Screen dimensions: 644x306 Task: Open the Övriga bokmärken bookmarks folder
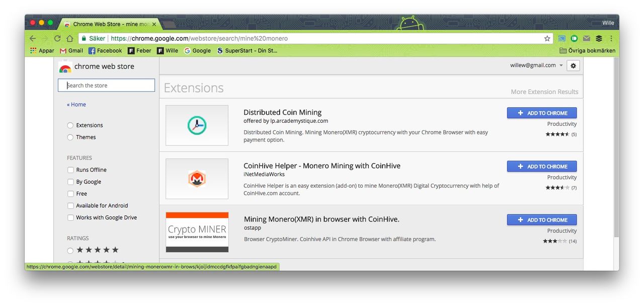(x=587, y=51)
